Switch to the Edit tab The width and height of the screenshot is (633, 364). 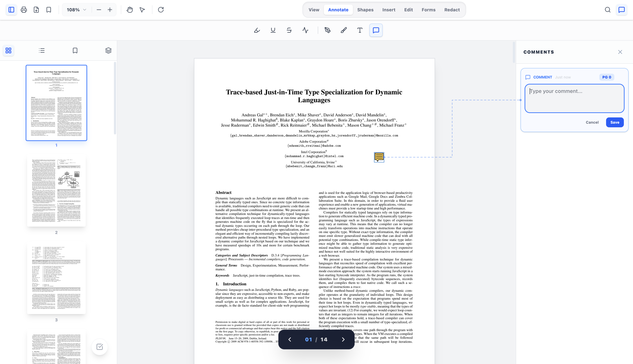point(408,10)
